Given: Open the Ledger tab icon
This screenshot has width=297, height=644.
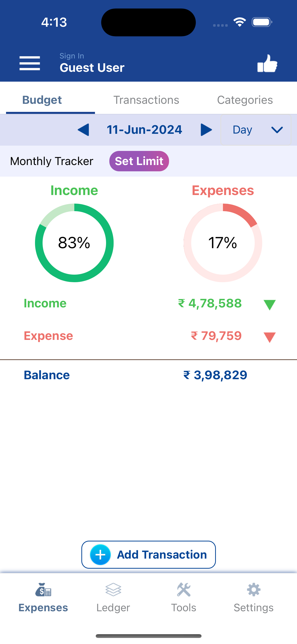Looking at the screenshot, I should pyautogui.click(x=113, y=590).
